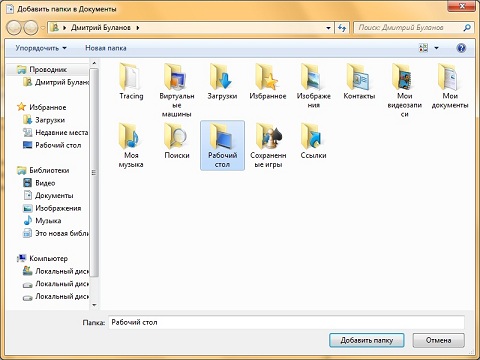Expand the recent pages dropdown arrow

click(x=43, y=28)
